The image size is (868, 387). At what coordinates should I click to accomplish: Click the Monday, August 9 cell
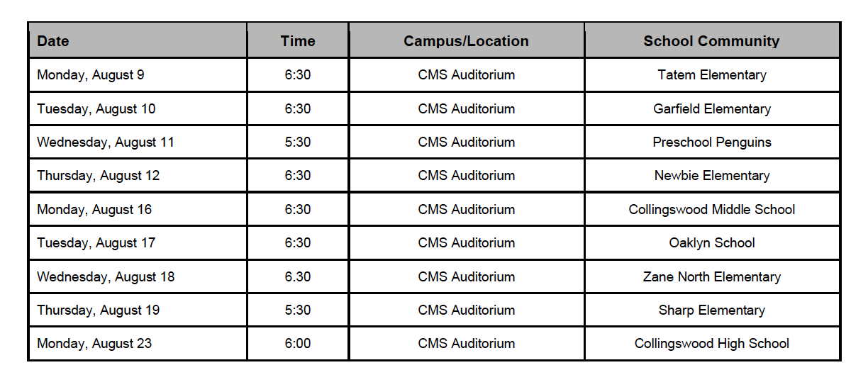tap(138, 74)
